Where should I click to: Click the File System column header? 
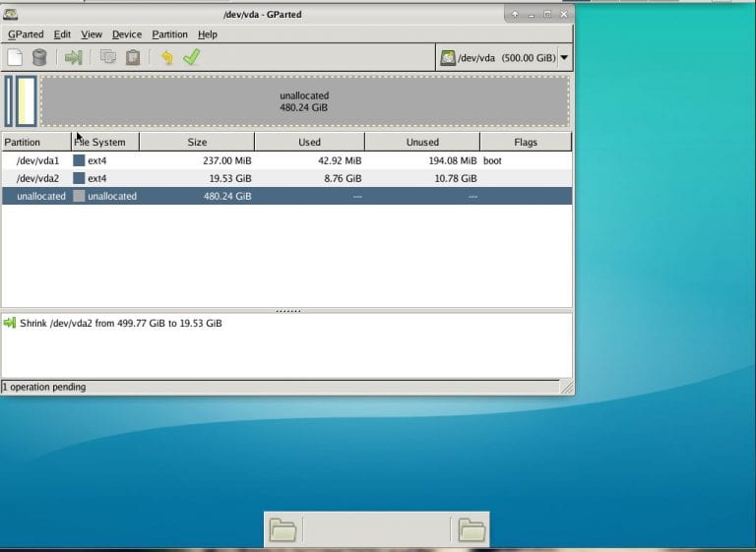(105, 143)
